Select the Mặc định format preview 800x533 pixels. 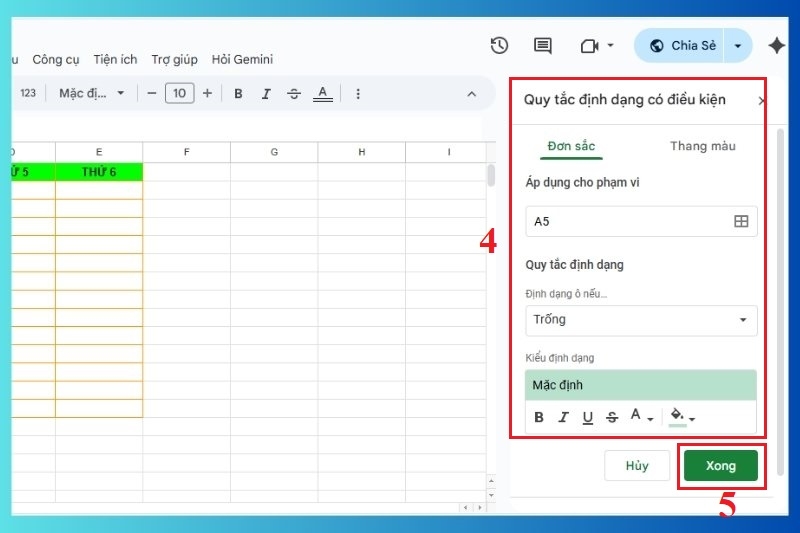coord(641,385)
